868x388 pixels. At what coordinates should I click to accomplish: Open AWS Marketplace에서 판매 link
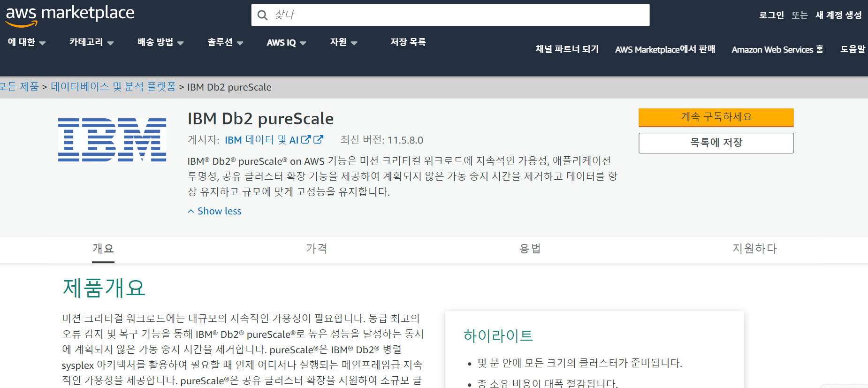665,49
